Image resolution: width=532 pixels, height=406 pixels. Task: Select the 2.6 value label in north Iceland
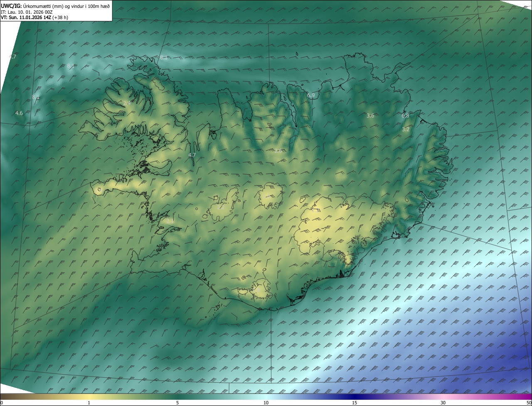click(278, 151)
